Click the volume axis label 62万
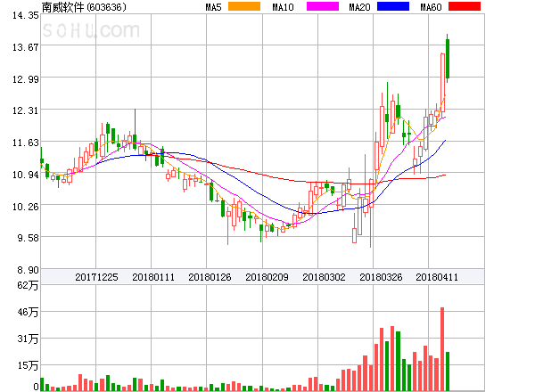Viewport: 535px width, 392px height. click(28, 285)
